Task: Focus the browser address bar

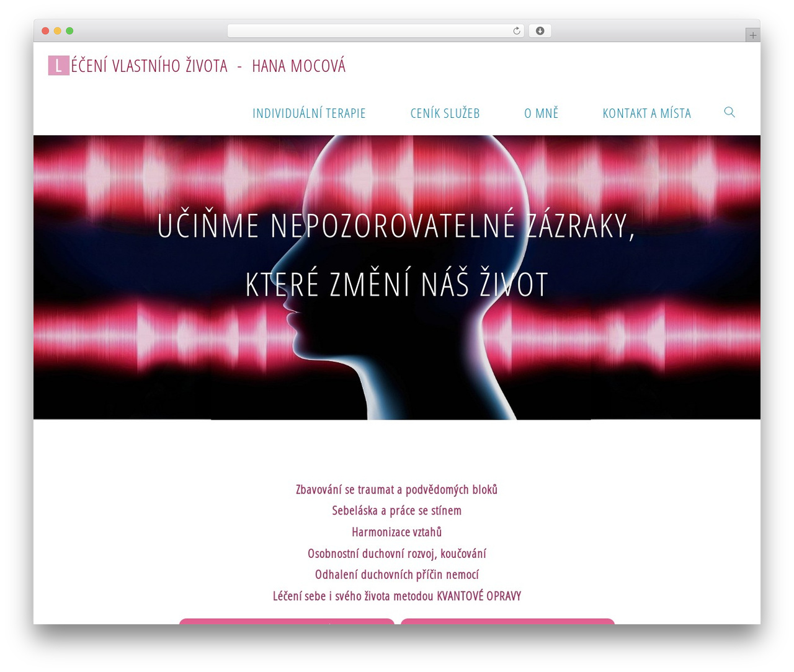Action: pos(375,31)
